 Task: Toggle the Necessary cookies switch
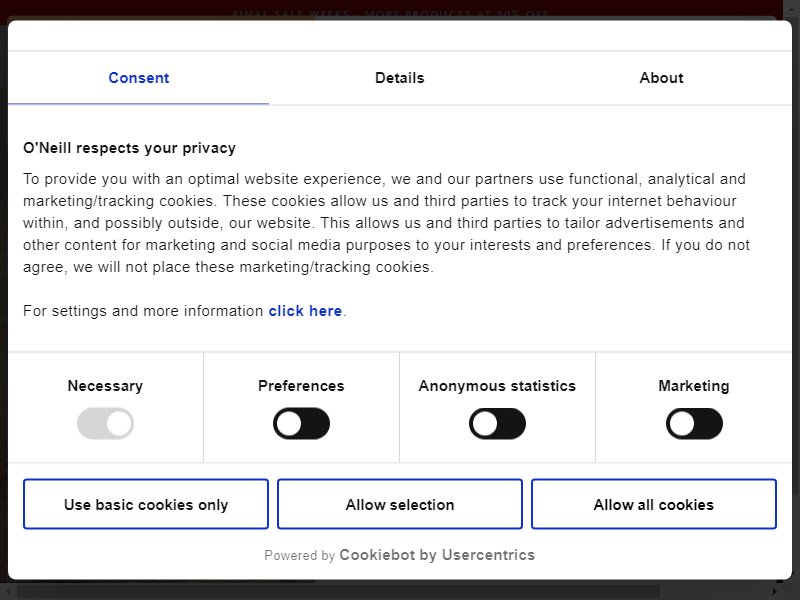[x=105, y=423]
